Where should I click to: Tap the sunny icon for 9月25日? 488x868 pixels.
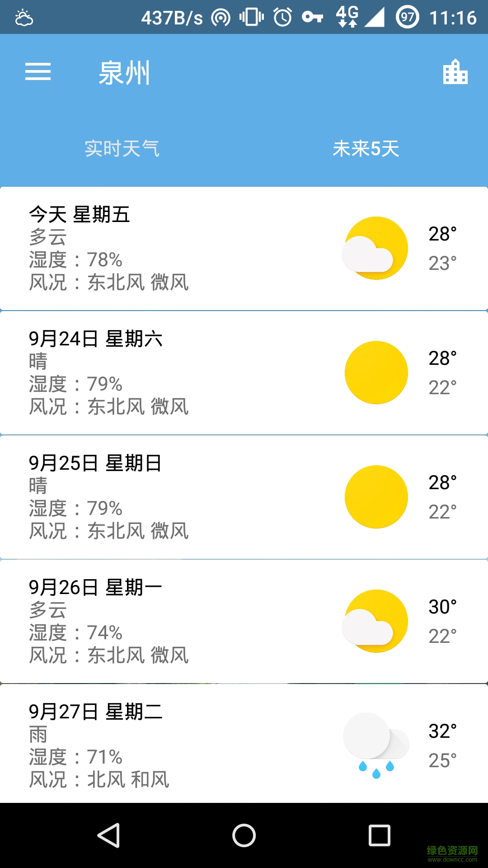coord(376,497)
